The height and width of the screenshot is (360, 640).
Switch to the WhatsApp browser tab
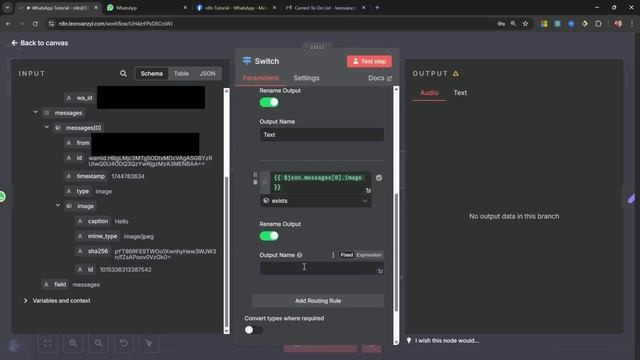click(147, 7)
